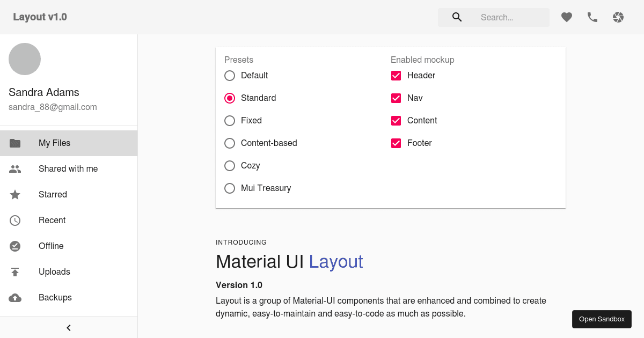This screenshot has width=644, height=338.
Task: Click the people icon next to Shared with me
Action: (x=15, y=168)
